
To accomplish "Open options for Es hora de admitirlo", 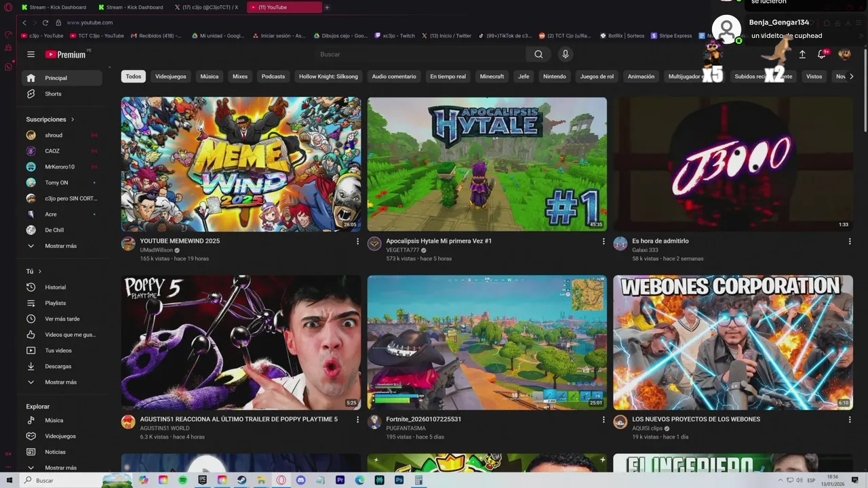I will click(850, 241).
